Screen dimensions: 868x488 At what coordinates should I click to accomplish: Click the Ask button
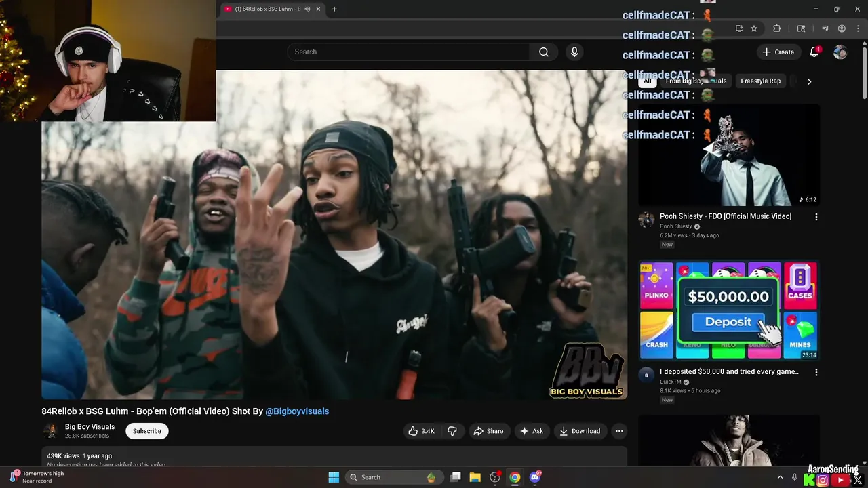pyautogui.click(x=532, y=431)
